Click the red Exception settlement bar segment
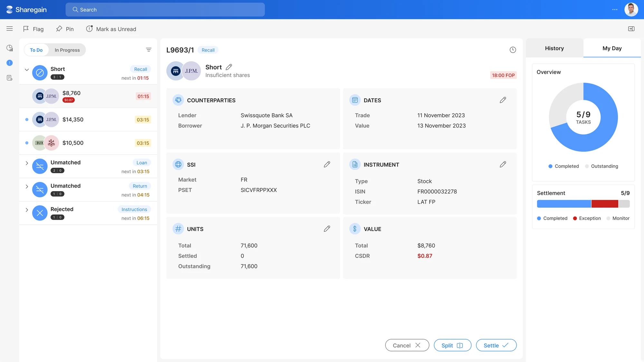The height and width of the screenshot is (362, 644). pos(604,204)
